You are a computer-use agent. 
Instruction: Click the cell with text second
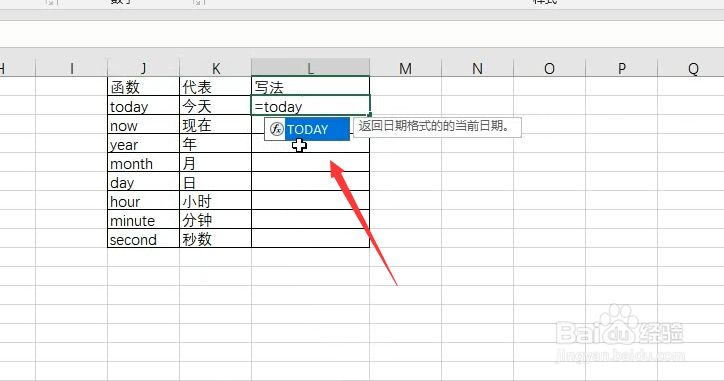coord(144,238)
